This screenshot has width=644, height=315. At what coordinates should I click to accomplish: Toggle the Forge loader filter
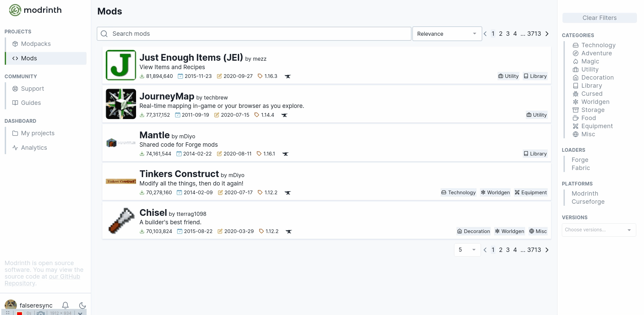[580, 160]
